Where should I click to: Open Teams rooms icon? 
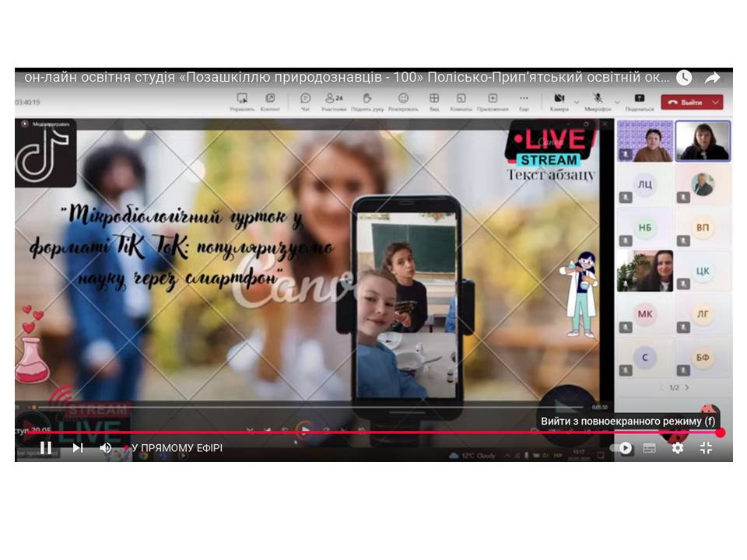click(461, 101)
